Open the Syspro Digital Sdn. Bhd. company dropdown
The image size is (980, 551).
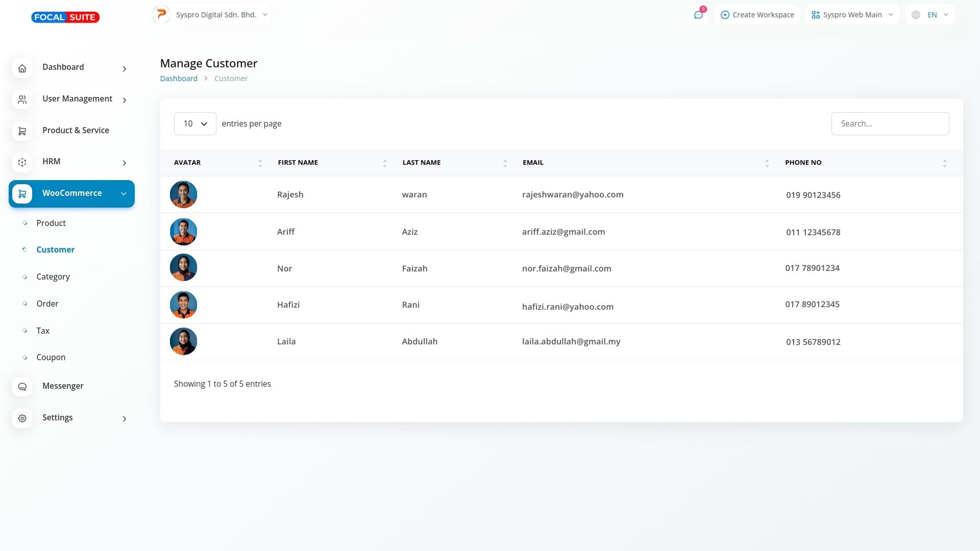click(x=211, y=15)
